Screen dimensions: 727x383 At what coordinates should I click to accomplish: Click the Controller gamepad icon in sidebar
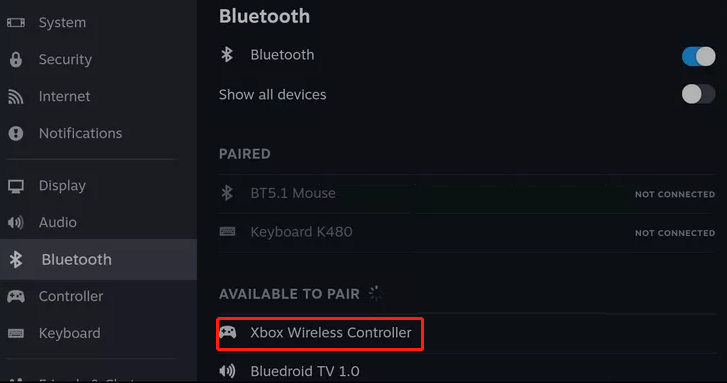click(16, 296)
